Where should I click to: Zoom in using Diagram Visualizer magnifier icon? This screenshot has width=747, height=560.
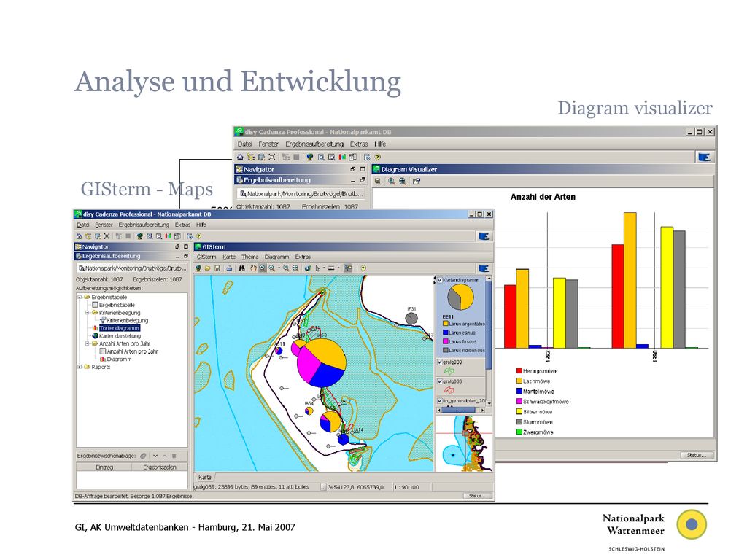pyautogui.click(x=392, y=182)
